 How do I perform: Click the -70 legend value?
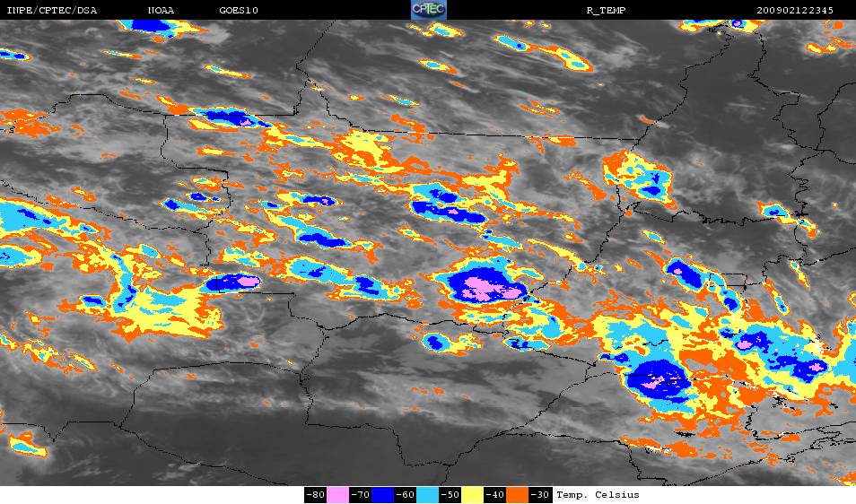(x=361, y=495)
